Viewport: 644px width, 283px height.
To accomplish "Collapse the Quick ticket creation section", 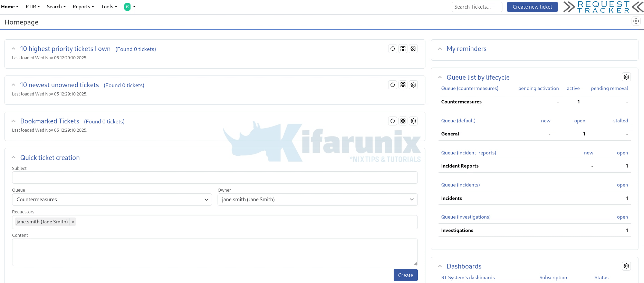I will click(x=14, y=158).
